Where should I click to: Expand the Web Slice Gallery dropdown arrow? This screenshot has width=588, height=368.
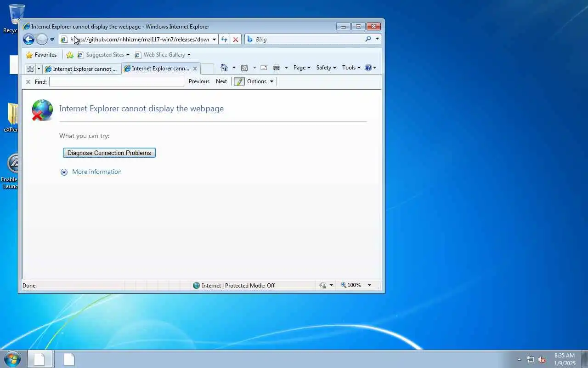(189, 55)
